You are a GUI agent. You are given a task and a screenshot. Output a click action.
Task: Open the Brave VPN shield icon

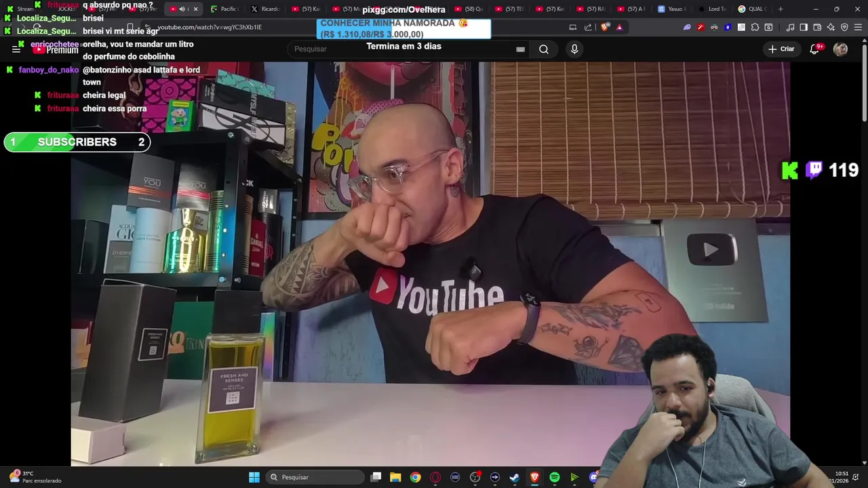coord(844,27)
